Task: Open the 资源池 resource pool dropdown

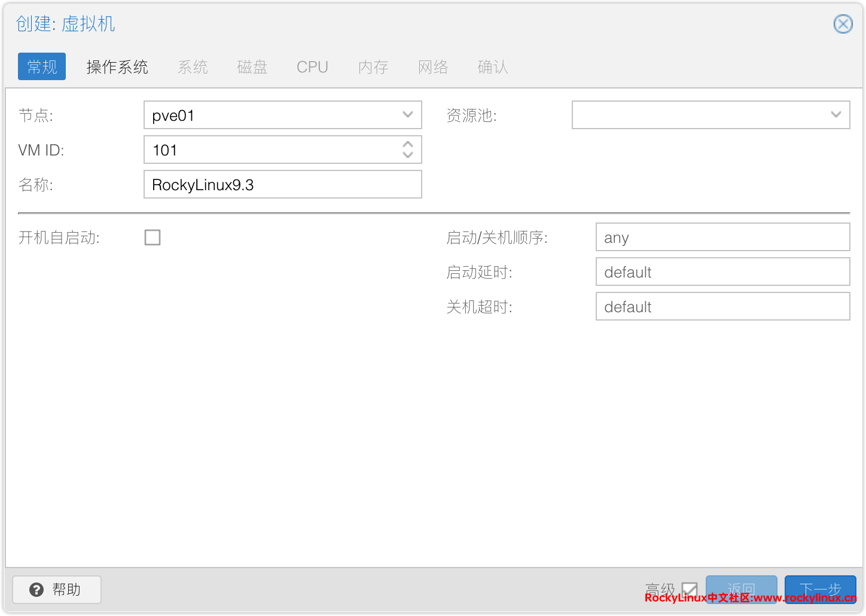Action: pos(835,115)
